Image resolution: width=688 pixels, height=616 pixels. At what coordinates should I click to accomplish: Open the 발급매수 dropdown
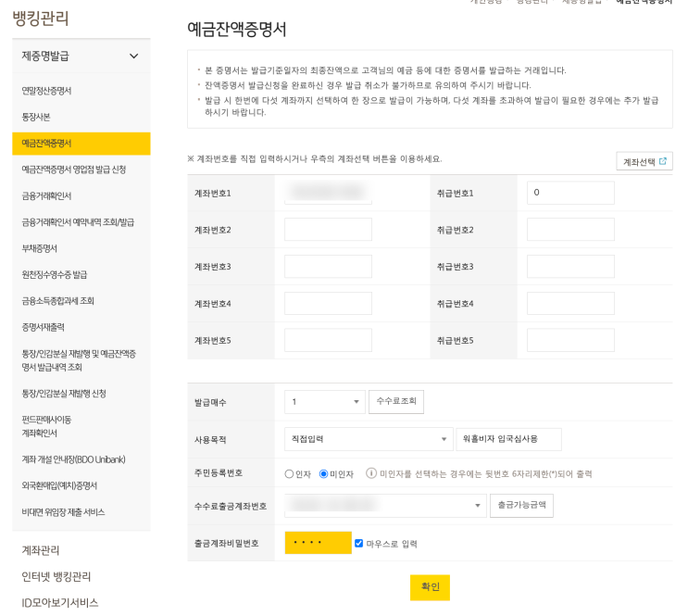[325, 402]
